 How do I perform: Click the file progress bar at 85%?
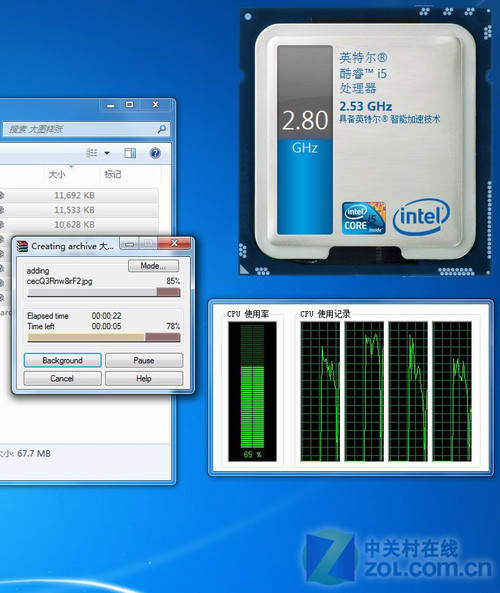[x=104, y=292]
